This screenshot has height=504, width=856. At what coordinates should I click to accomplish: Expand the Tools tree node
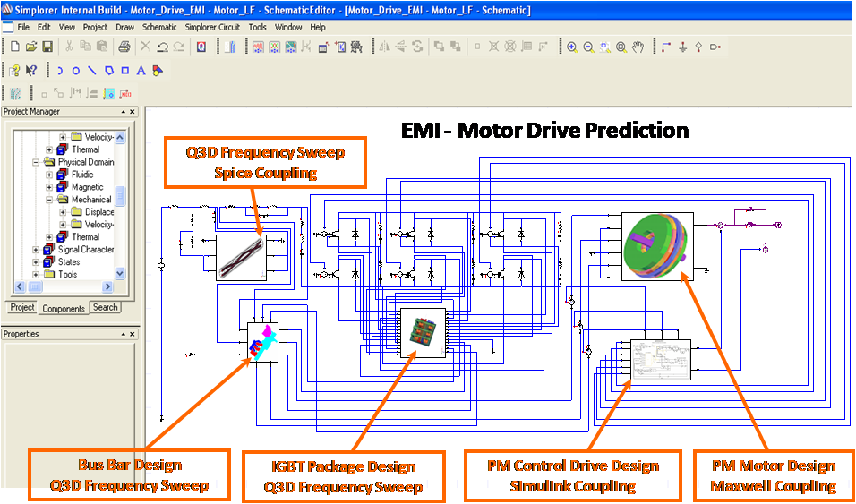tap(37, 275)
